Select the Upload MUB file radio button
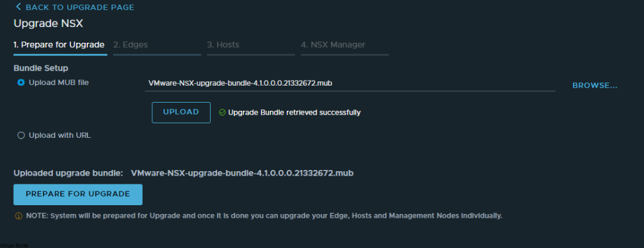 click(x=21, y=82)
